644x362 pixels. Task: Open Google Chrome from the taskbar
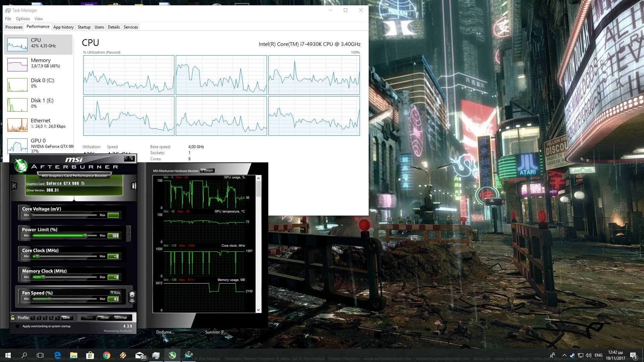tap(107, 355)
